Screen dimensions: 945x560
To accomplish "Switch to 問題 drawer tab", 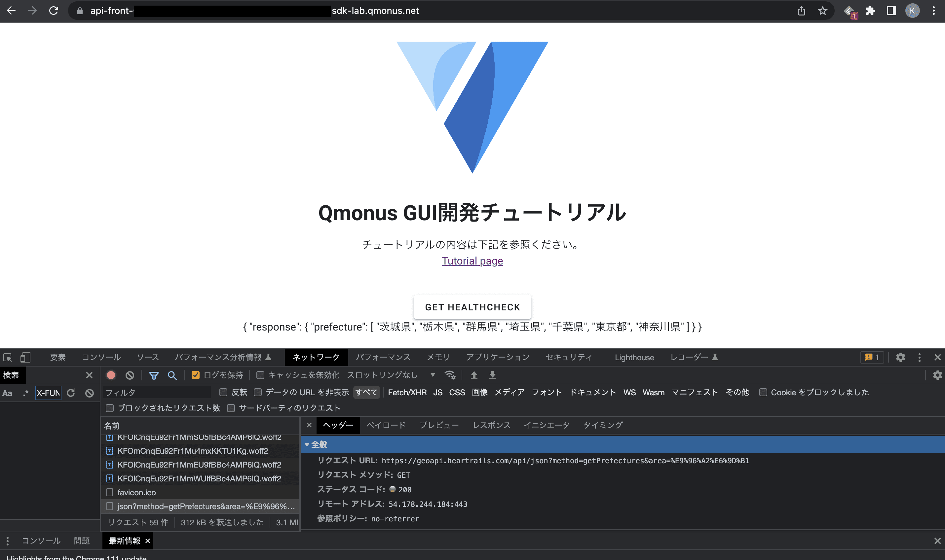I will click(x=82, y=541).
